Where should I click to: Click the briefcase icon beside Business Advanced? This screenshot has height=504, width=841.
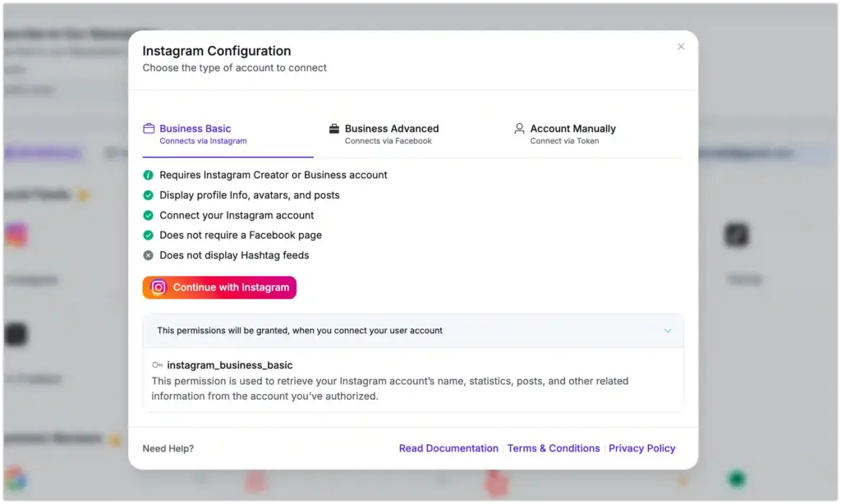(334, 128)
